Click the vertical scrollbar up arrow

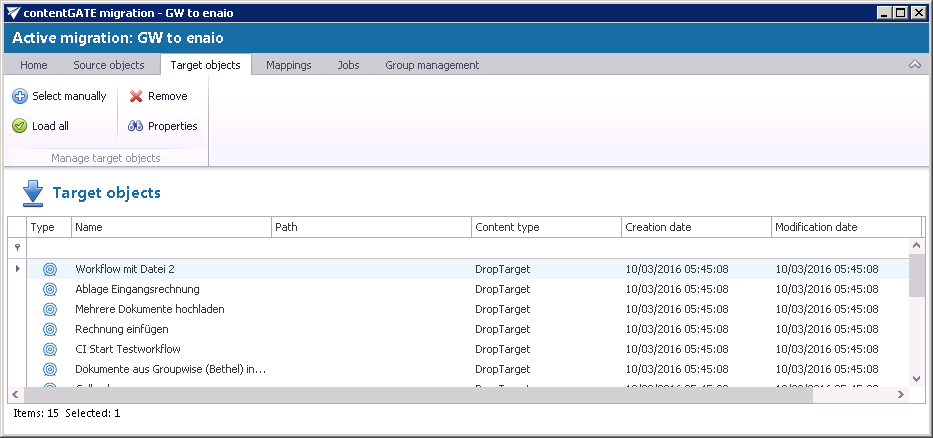click(916, 245)
